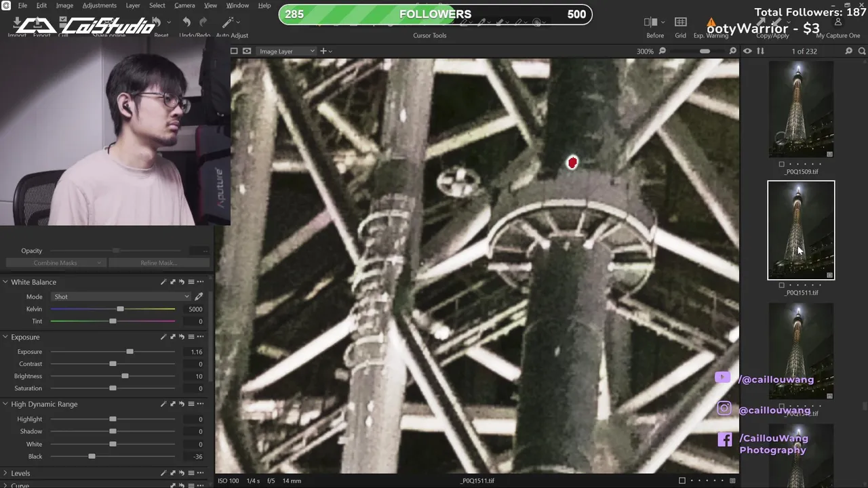Toggle mask visibility icon beside layer dropdown
Screen dimensions: 868x488
point(247,51)
